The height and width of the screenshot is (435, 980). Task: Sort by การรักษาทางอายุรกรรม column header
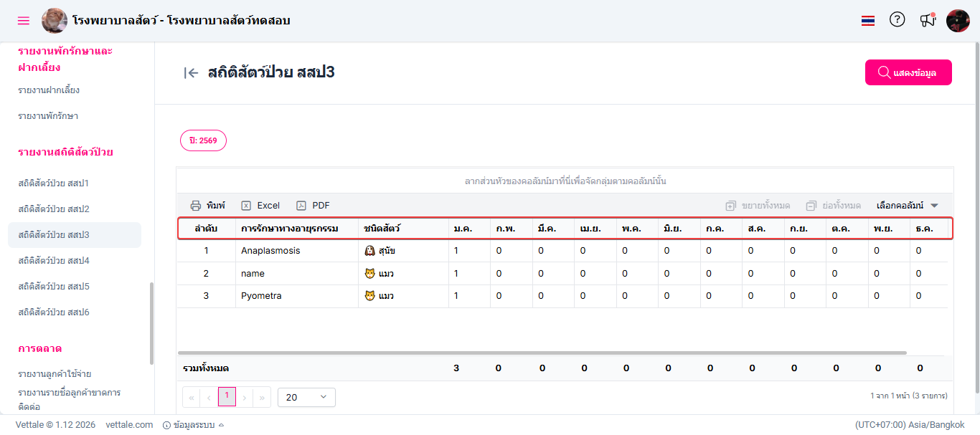297,228
